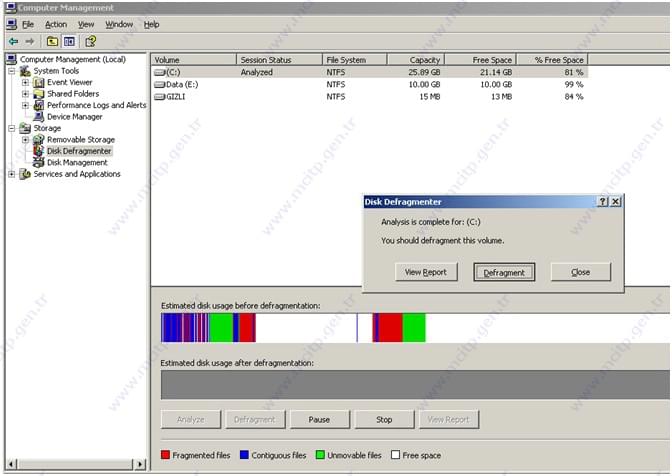Expand Services and Applications node
The image size is (672, 476).
click(12, 174)
